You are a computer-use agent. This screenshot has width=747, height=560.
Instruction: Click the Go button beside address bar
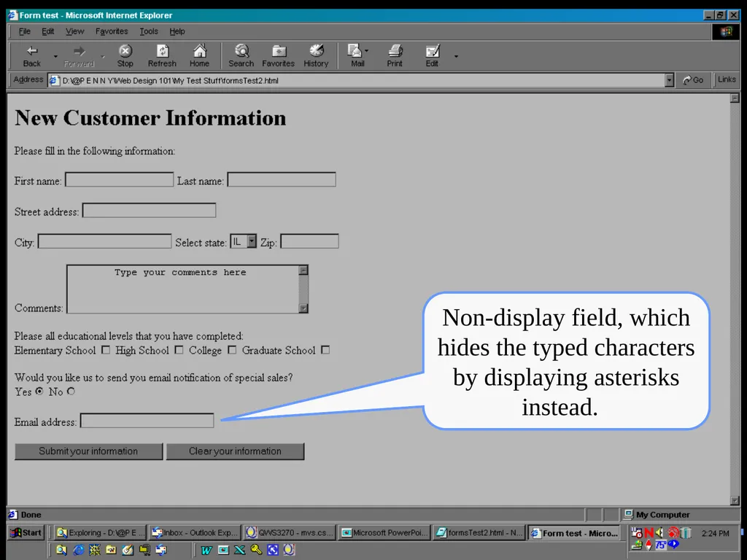pyautogui.click(x=694, y=80)
